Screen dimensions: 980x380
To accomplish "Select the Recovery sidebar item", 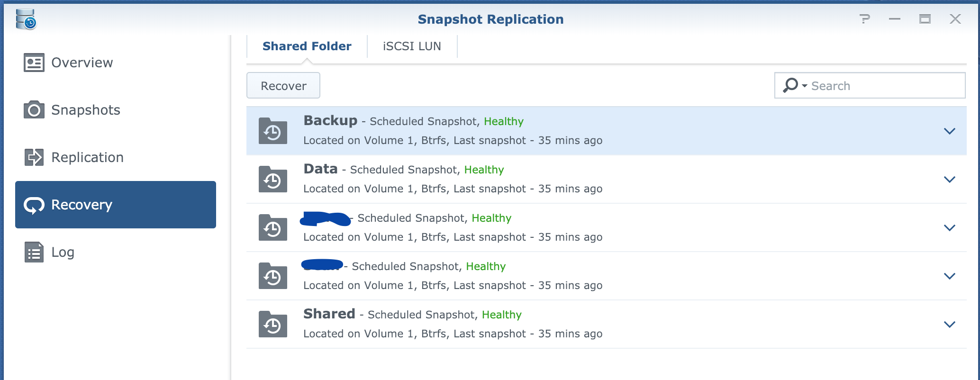I will click(116, 205).
